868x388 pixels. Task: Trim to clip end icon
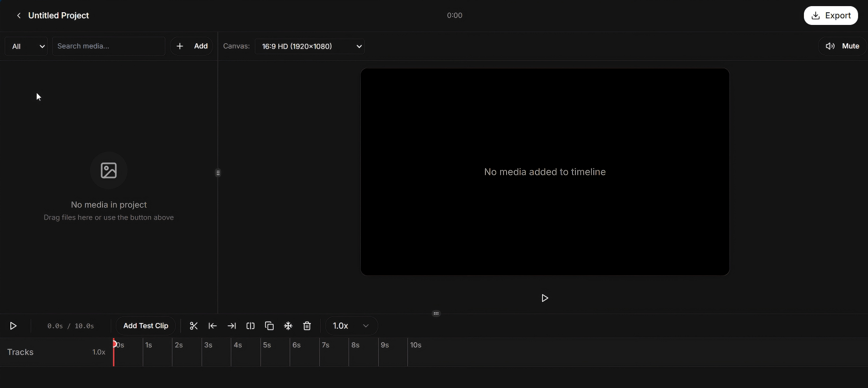click(x=231, y=326)
